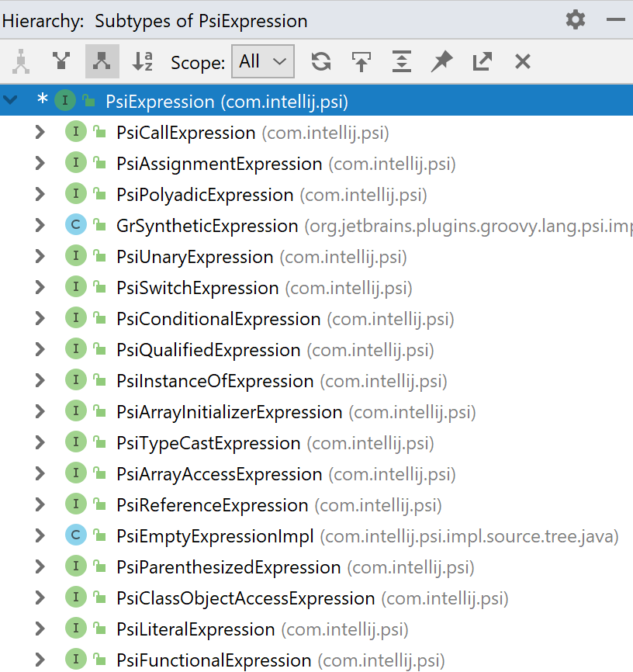Refresh the hierarchy view
The image size is (633, 672).
tap(320, 61)
